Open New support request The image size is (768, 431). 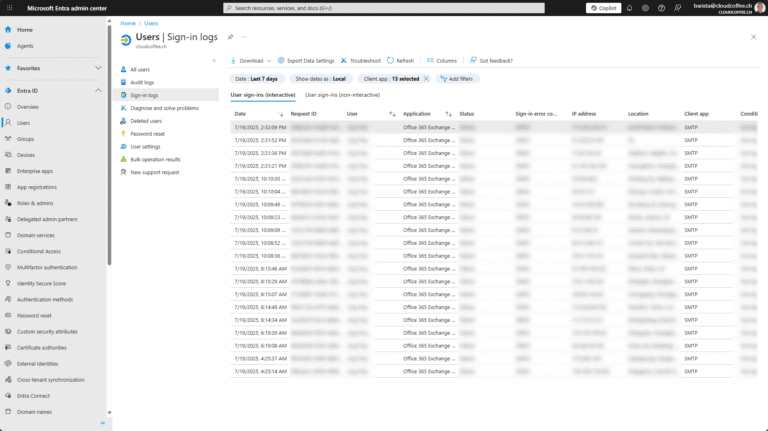pos(155,172)
